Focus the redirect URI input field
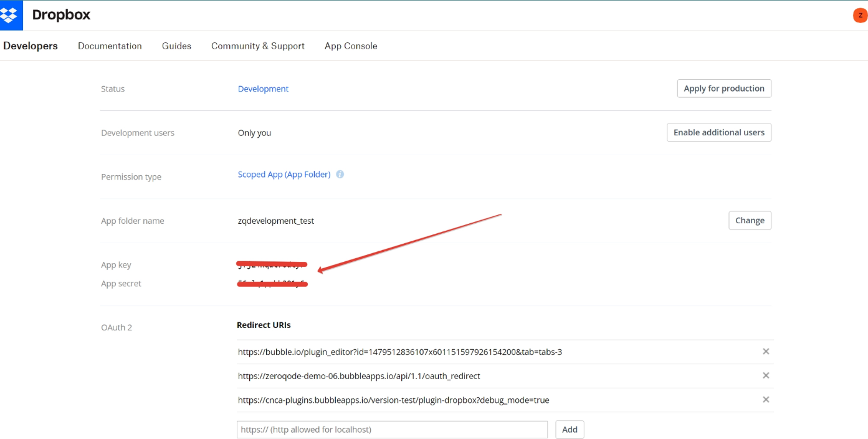 tap(392, 430)
